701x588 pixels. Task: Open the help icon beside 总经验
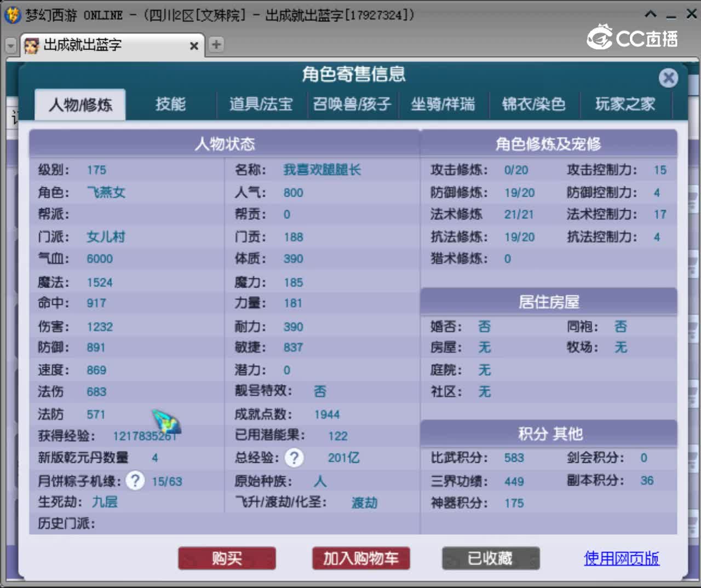[x=294, y=458]
